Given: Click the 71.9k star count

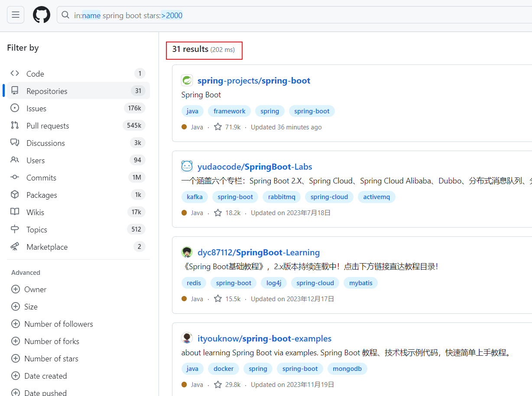Looking at the screenshot, I should tap(227, 127).
